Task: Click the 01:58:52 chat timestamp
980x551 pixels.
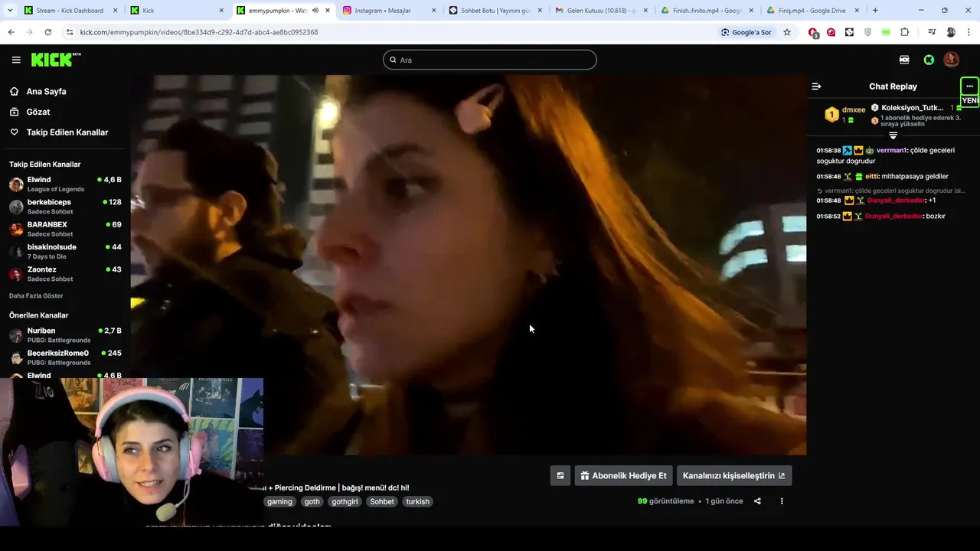Action: tap(828, 216)
